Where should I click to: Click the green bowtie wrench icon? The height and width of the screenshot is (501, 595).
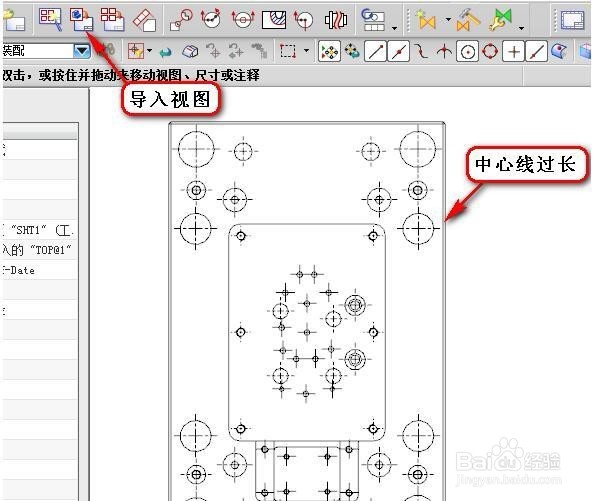click(501, 20)
